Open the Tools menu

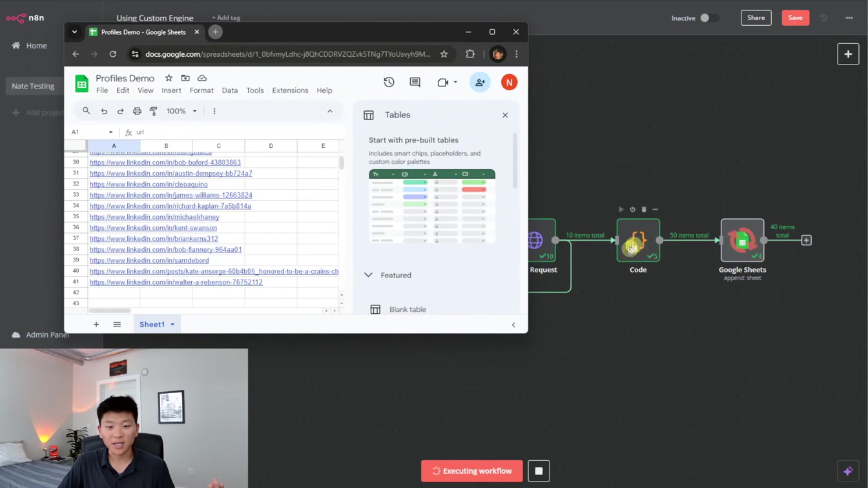[255, 90]
